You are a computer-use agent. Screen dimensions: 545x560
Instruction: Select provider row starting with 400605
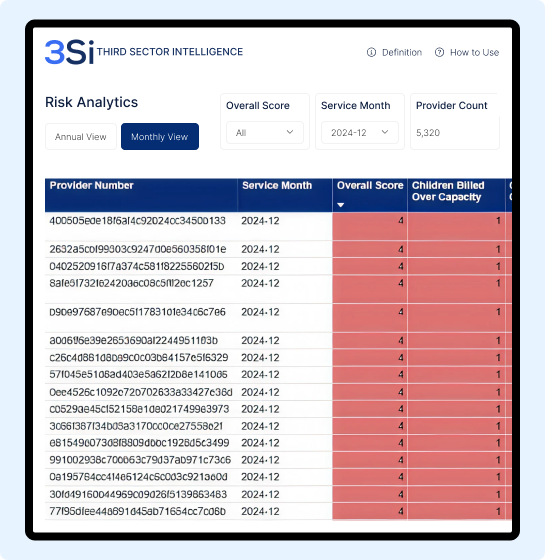pyautogui.click(x=278, y=226)
